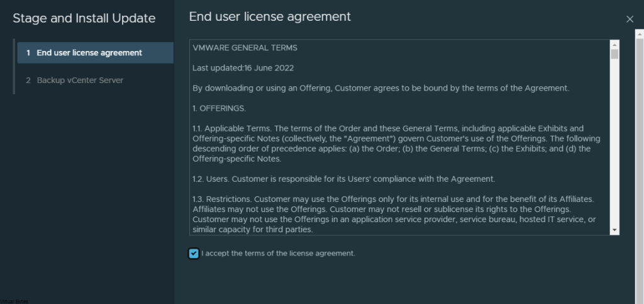Click the "By downloading or using an Offering" sentence
This screenshot has width=644, height=304.
coord(380,88)
